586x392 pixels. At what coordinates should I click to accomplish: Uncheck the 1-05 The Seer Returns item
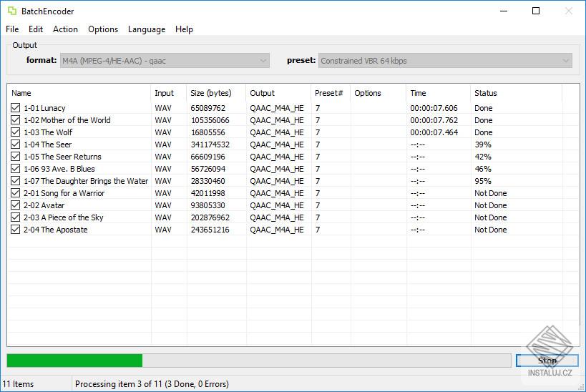15,157
